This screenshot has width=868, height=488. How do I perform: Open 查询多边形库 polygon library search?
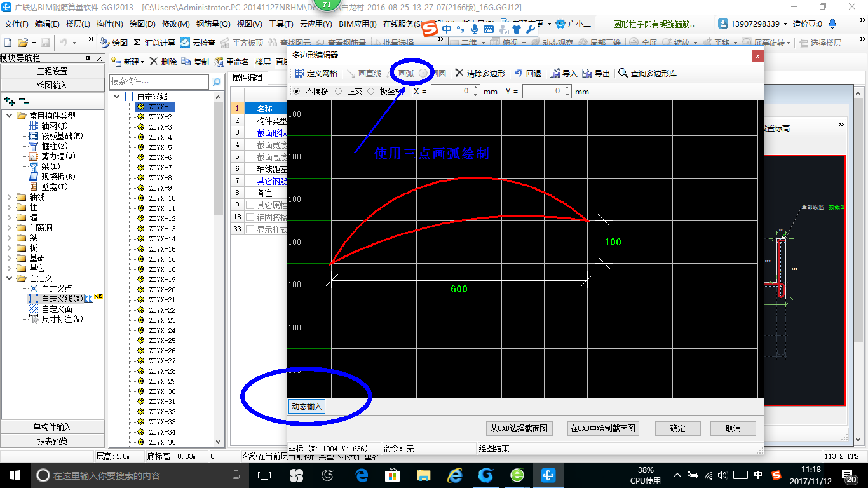[x=648, y=73]
